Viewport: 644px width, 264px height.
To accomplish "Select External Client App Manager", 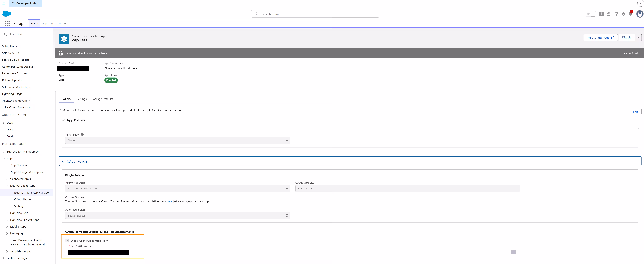I will [x=32, y=193].
